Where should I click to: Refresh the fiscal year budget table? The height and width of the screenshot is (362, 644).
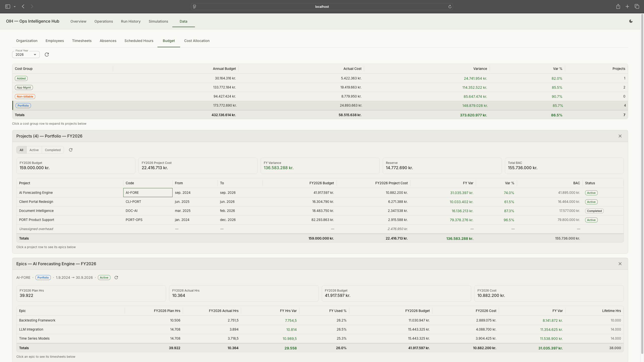(47, 55)
